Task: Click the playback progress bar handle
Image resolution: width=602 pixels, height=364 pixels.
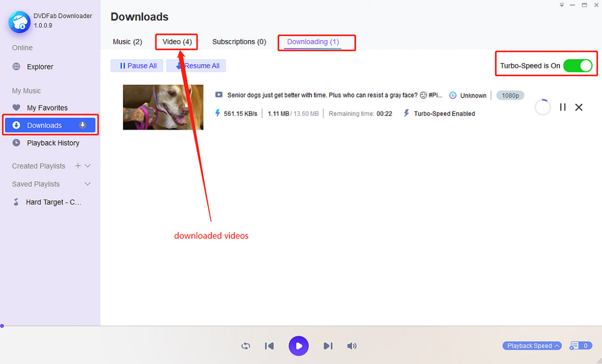Action: click(2, 326)
